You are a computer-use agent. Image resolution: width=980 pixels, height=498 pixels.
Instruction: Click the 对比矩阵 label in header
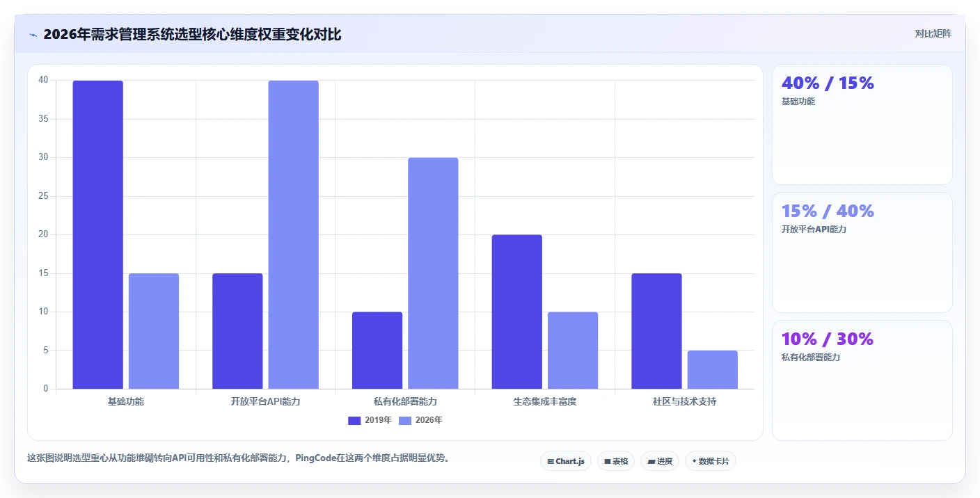933,33
